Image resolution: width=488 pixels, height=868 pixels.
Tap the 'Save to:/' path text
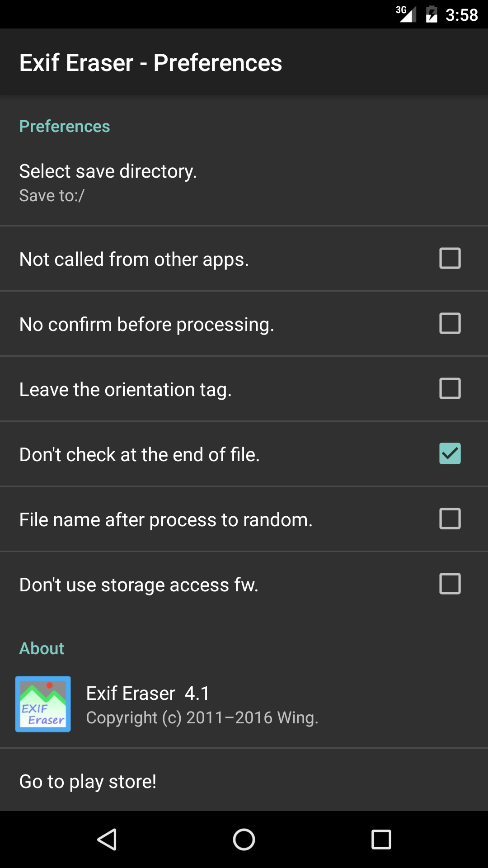click(52, 196)
